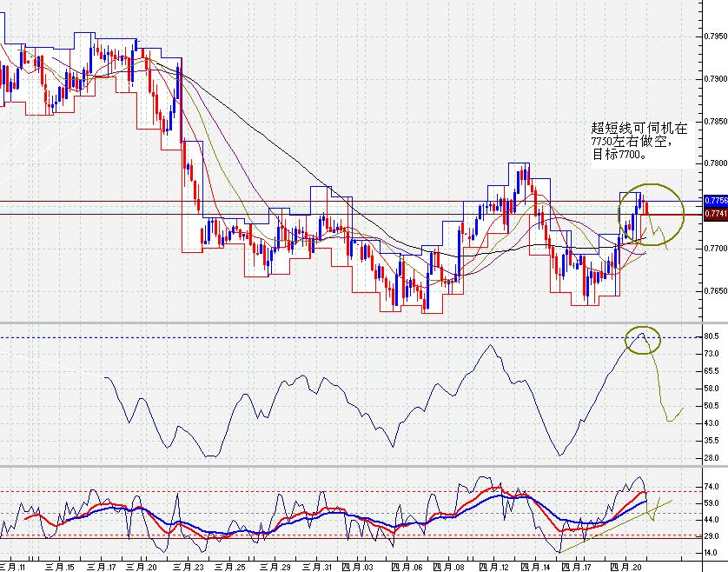
Task: Click the 0.7650 price axis label
Action: tap(716, 291)
